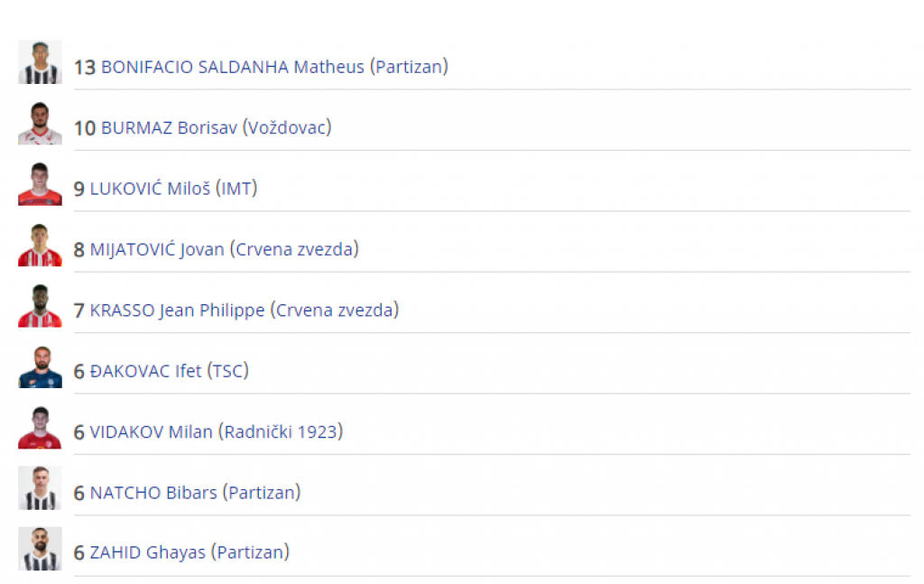
Task: Select KRASSO Jean Philippe (Crvena zvezda) link
Action: (244, 311)
